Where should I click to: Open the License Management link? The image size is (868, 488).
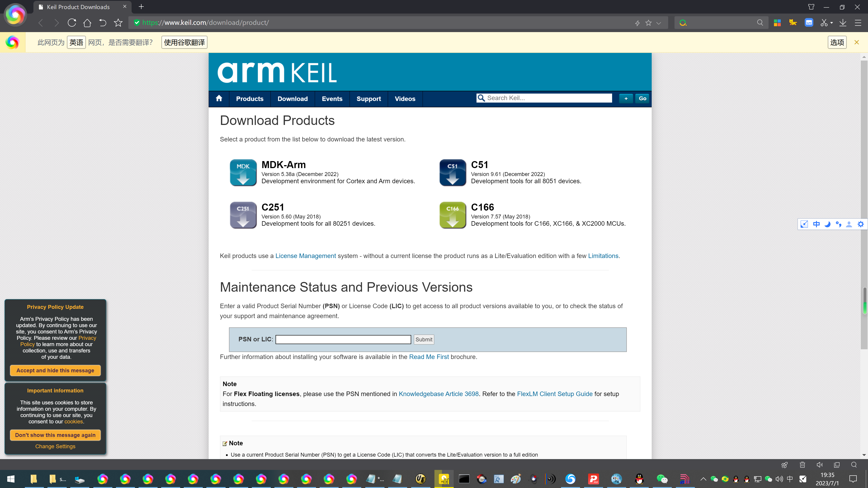coord(305,256)
